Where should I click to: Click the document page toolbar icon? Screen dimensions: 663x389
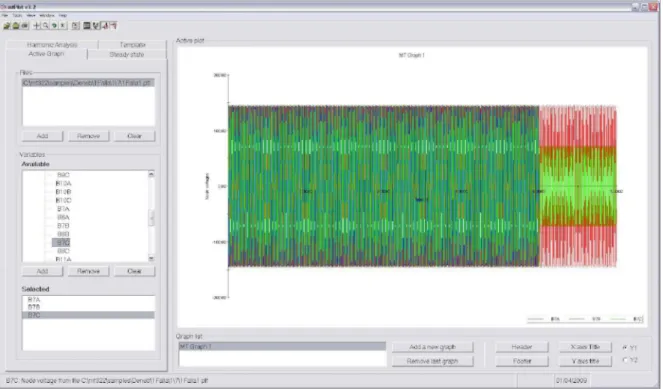[75, 26]
